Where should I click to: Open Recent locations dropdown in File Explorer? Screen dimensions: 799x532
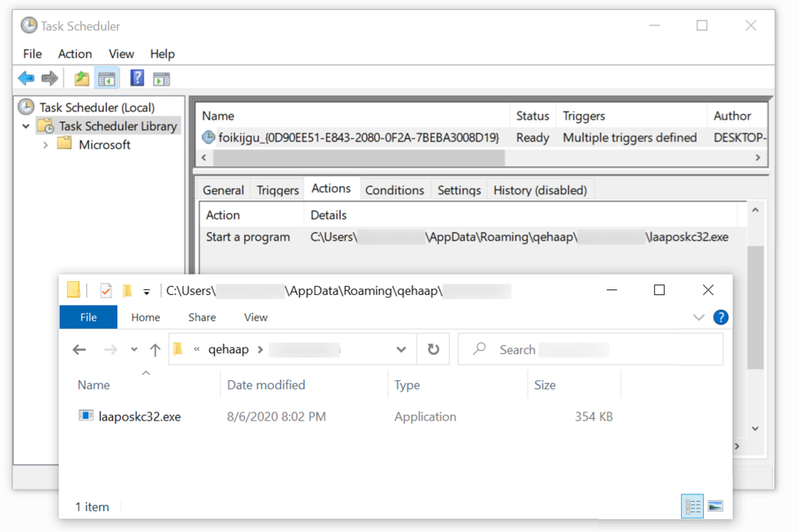pyautogui.click(x=134, y=349)
